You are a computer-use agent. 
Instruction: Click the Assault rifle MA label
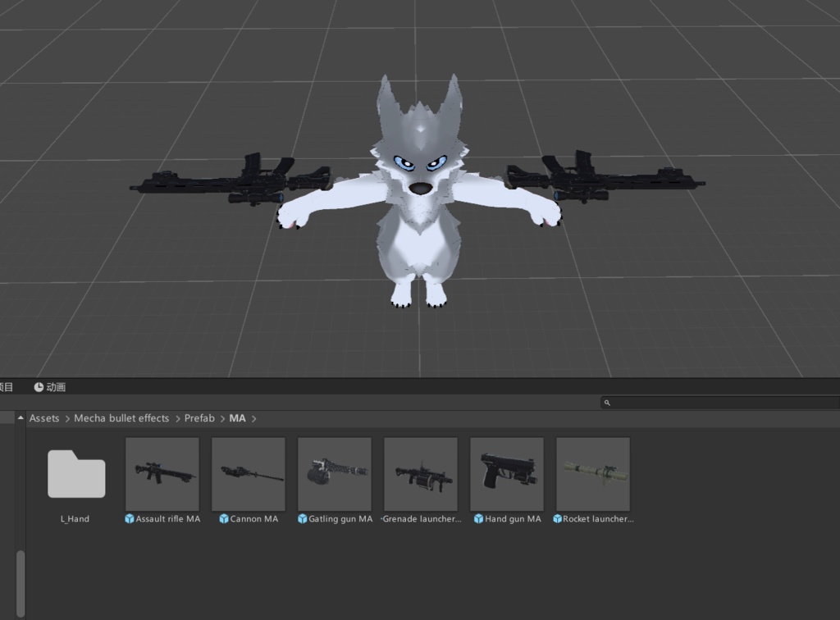(167, 519)
